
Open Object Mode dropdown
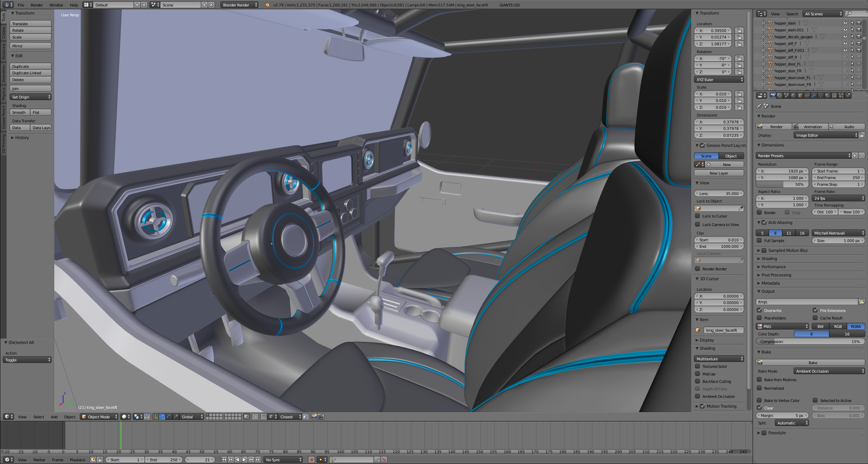[x=99, y=417]
